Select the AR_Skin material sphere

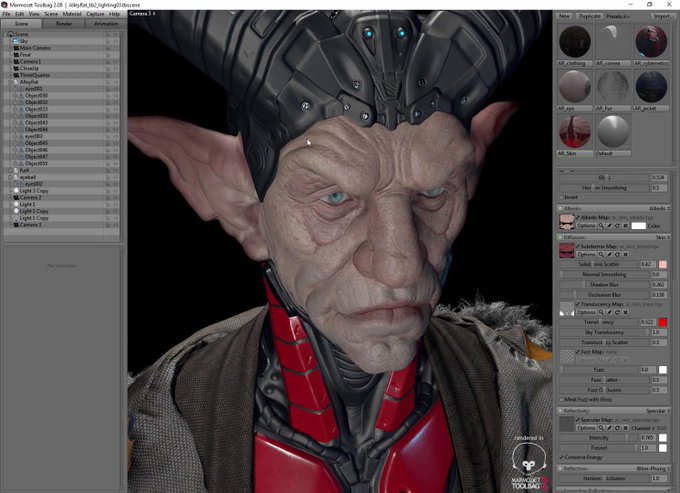(x=575, y=132)
